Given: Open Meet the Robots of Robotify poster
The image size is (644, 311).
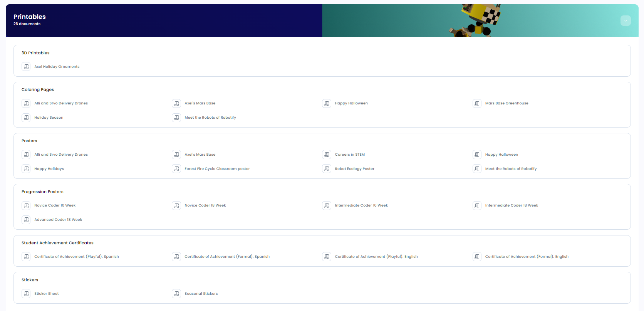Looking at the screenshot, I should (x=511, y=169).
